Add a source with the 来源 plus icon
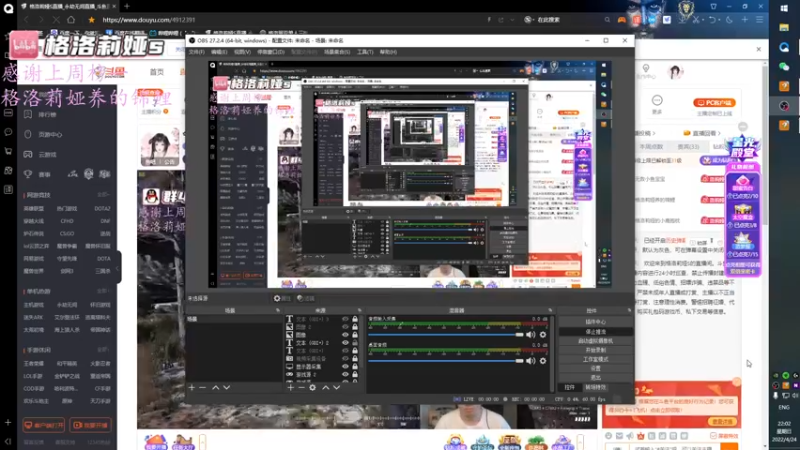The height and width of the screenshot is (450, 800). point(290,388)
